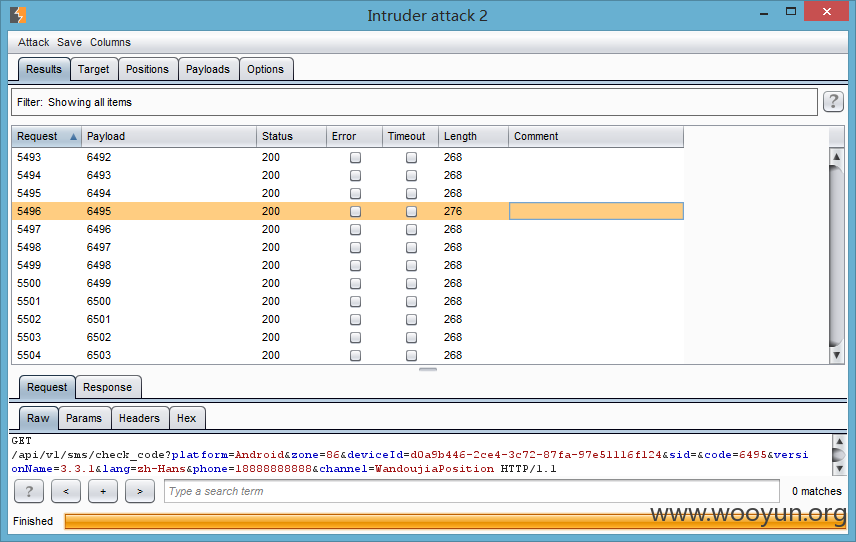The width and height of the screenshot is (856, 542).
Task: Open the Columns menu
Action: pyautogui.click(x=110, y=42)
